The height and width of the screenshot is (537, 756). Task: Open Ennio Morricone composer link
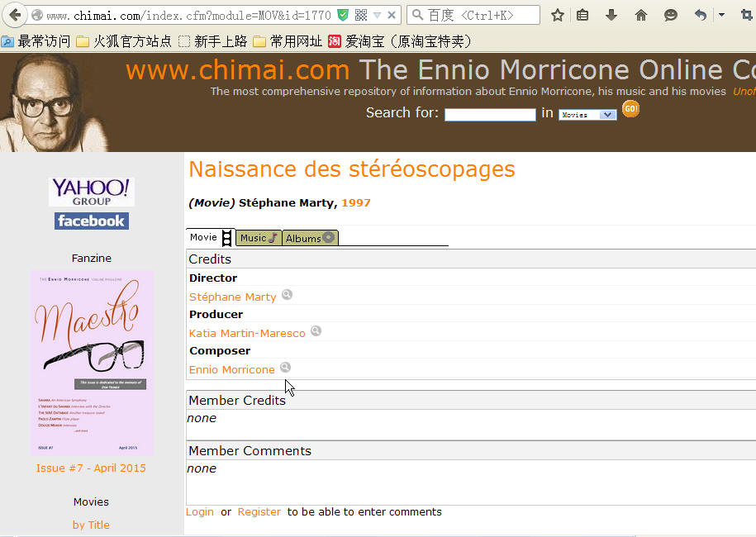(231, 370)
